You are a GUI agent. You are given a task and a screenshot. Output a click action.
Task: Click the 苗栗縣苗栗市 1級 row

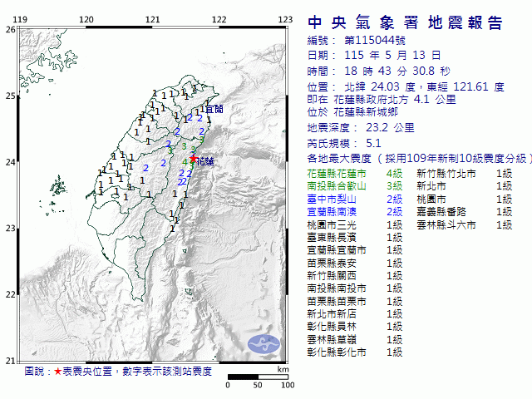point(355,301)
